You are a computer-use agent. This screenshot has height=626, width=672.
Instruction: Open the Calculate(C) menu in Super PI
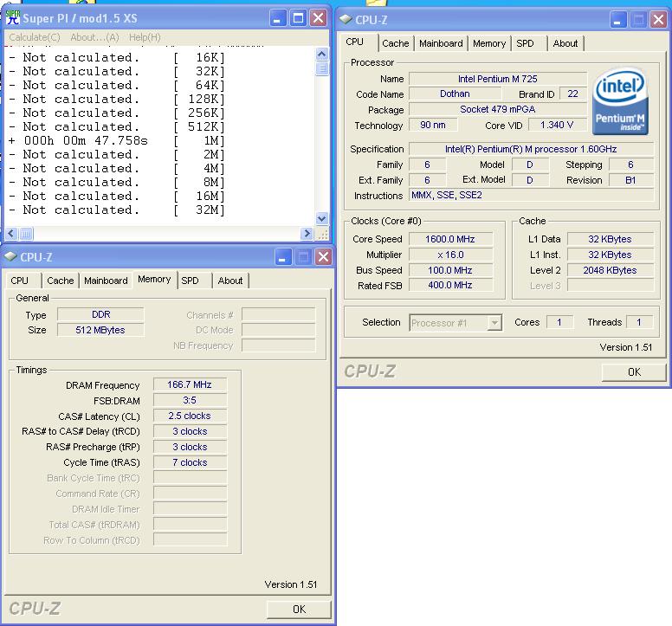tap(35, 37)
